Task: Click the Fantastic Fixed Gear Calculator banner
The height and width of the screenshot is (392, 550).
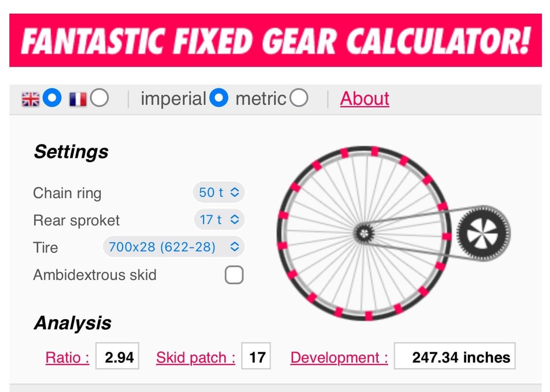Action: coord(276,40)
